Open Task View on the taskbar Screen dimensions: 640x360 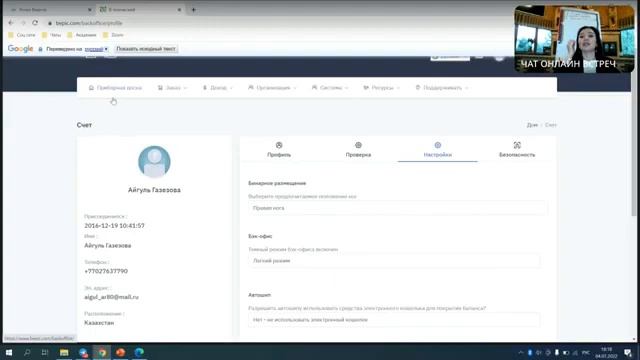[45, 352]
